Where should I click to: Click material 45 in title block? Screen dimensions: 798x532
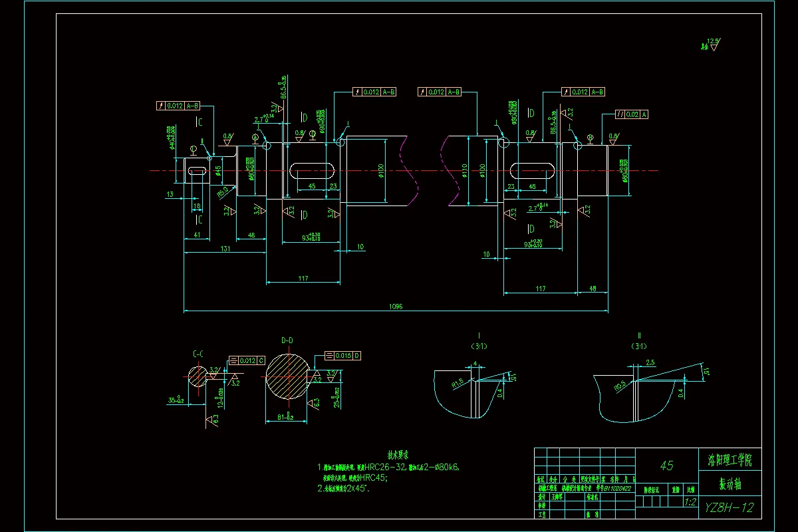click(x=666, y=466)
